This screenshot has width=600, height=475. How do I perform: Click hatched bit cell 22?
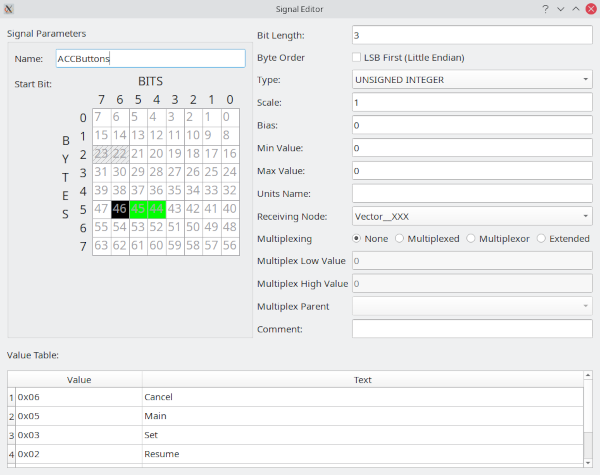click(x=120, y=154)
